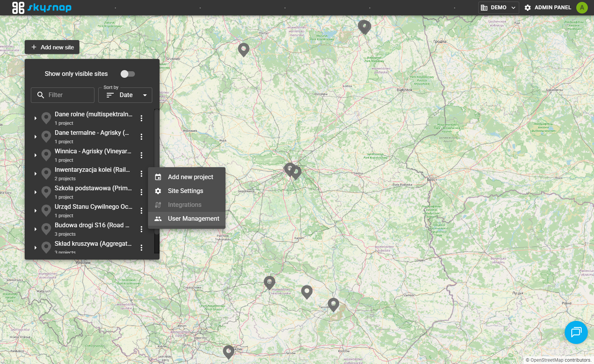Expand the Dane rolne site
This screenshot has height=364, width=594.
(x=35, y=118)
